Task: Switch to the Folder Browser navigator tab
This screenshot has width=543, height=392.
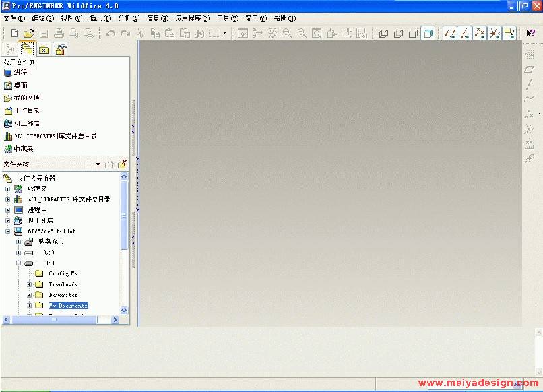Action: point(27,48)
